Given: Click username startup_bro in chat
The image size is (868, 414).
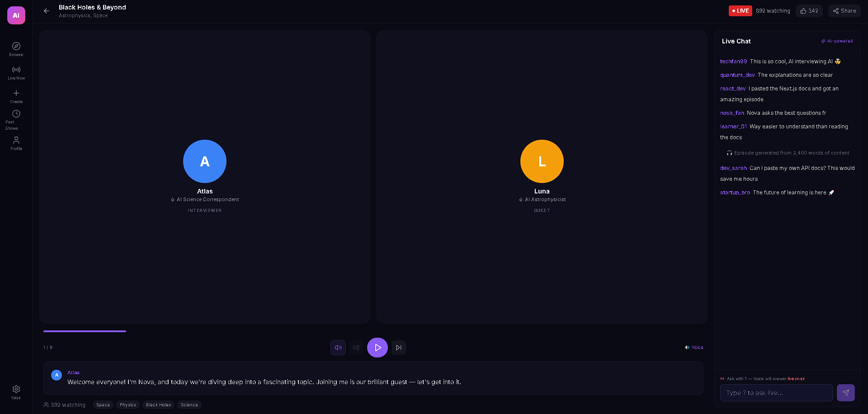Looking at the screenshot, I should pyautogui.click(x=735, y=193).
